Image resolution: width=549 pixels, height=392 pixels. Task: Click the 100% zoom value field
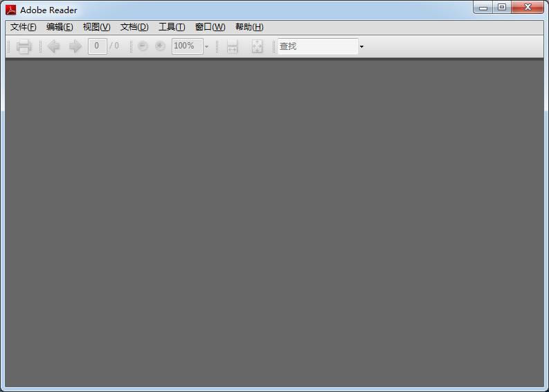click(188, 46)
